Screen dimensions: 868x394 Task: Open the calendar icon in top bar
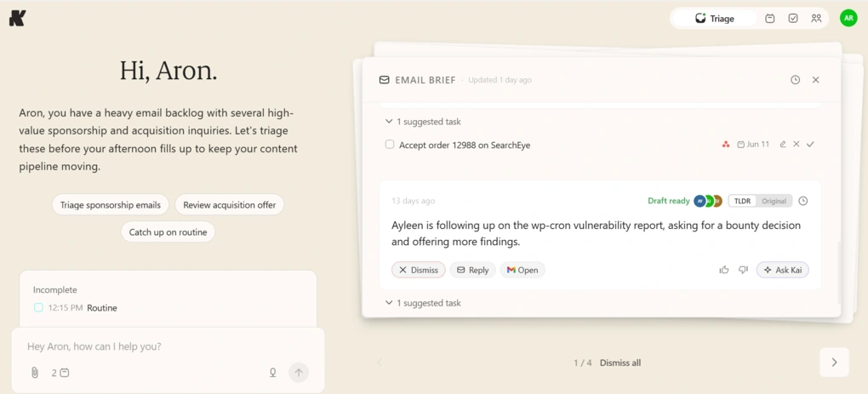tap(769, 18)
